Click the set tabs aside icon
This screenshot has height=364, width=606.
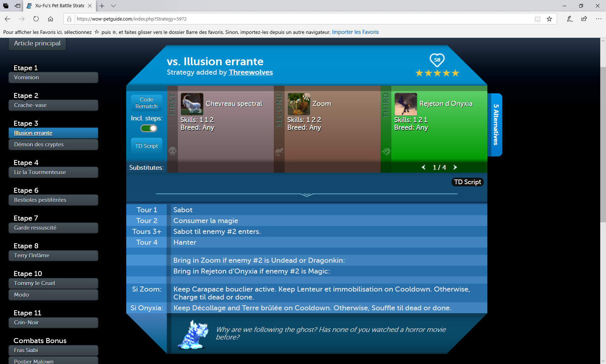point(17,6)
